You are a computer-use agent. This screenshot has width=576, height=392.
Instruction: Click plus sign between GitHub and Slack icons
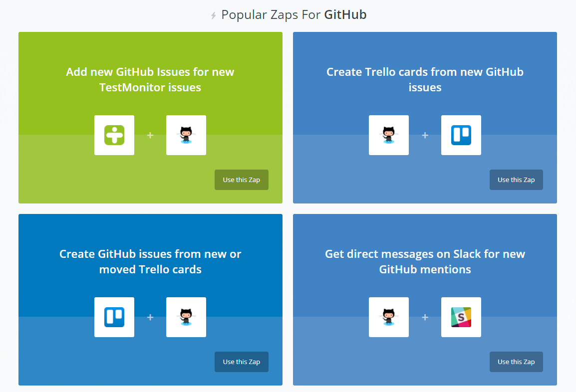(425, 317)
